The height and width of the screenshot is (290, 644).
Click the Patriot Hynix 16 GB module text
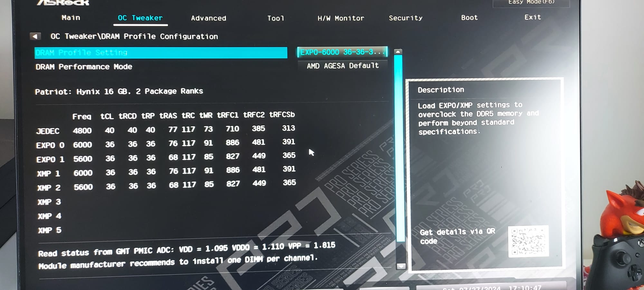click(x=119, y=92)
